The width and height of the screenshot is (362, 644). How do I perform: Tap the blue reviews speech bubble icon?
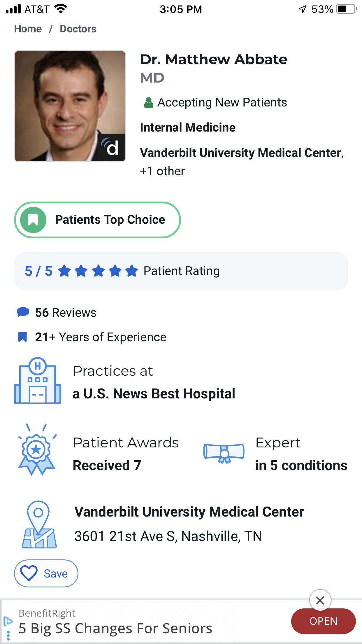tap(23, 312)
